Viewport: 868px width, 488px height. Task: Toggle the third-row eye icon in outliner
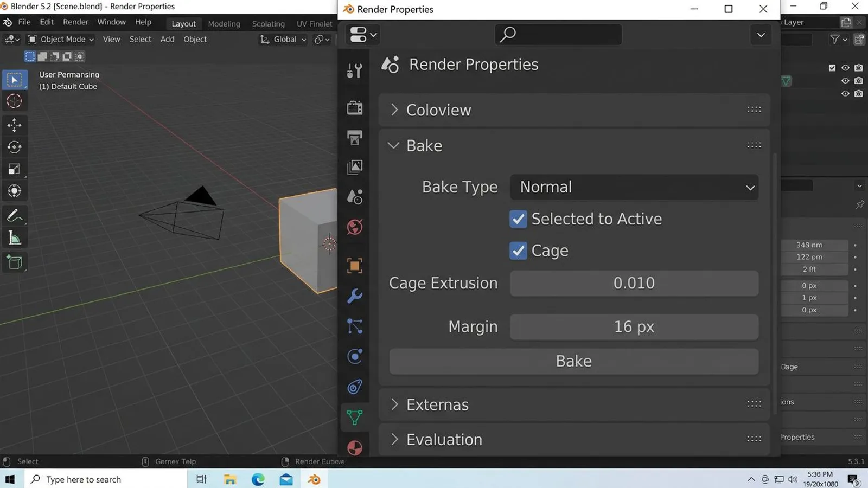(845, 94)
